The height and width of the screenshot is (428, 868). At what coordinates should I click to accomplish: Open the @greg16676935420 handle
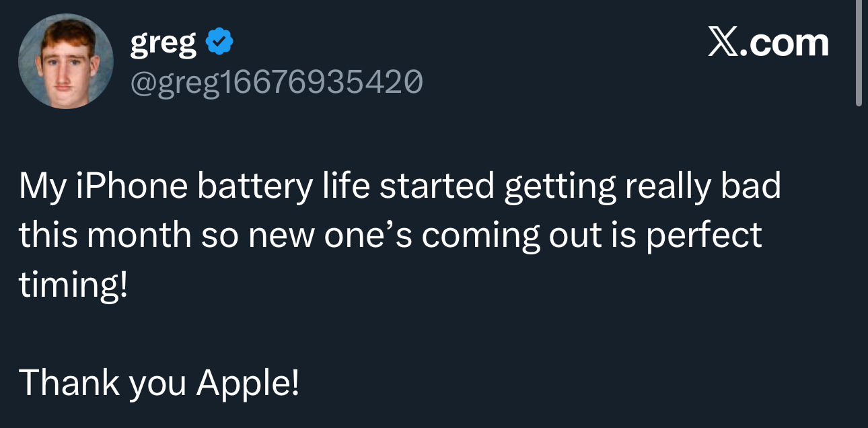click(x=277, y=82)
